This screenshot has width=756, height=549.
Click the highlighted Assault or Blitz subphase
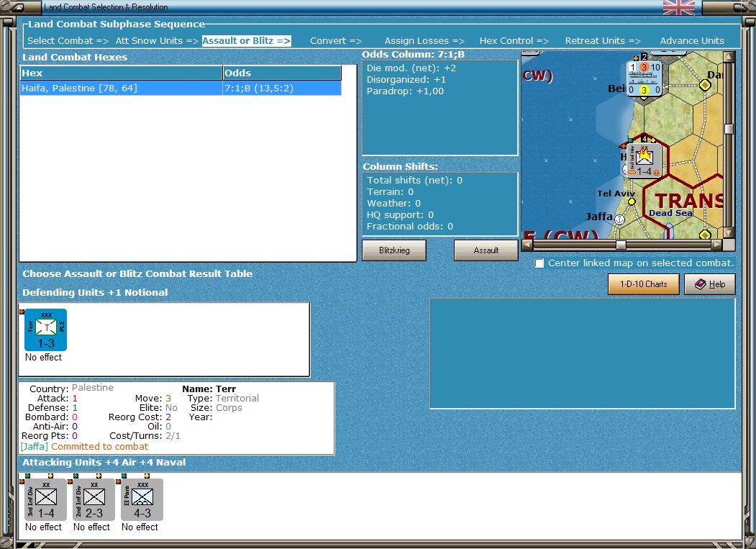tap(247, 41)
